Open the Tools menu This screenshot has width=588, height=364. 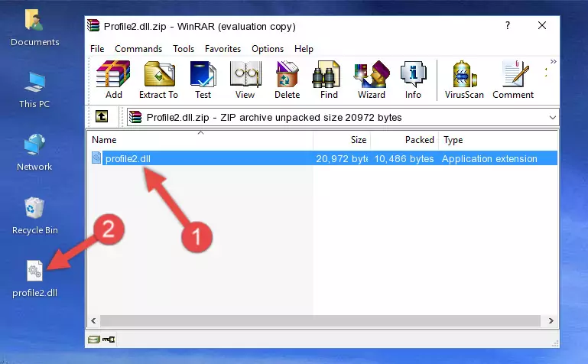pos(184,49)
